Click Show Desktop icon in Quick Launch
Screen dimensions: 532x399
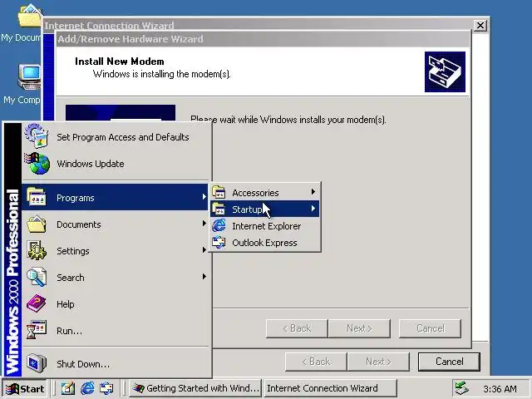coord(68,388)
